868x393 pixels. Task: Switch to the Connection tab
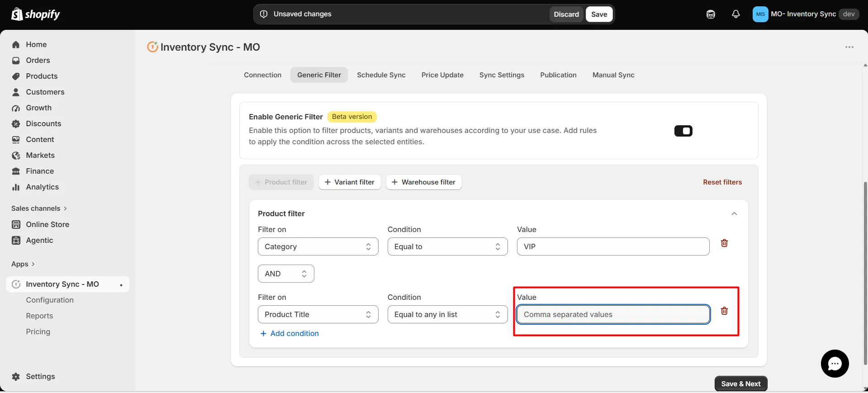[262, 75]
